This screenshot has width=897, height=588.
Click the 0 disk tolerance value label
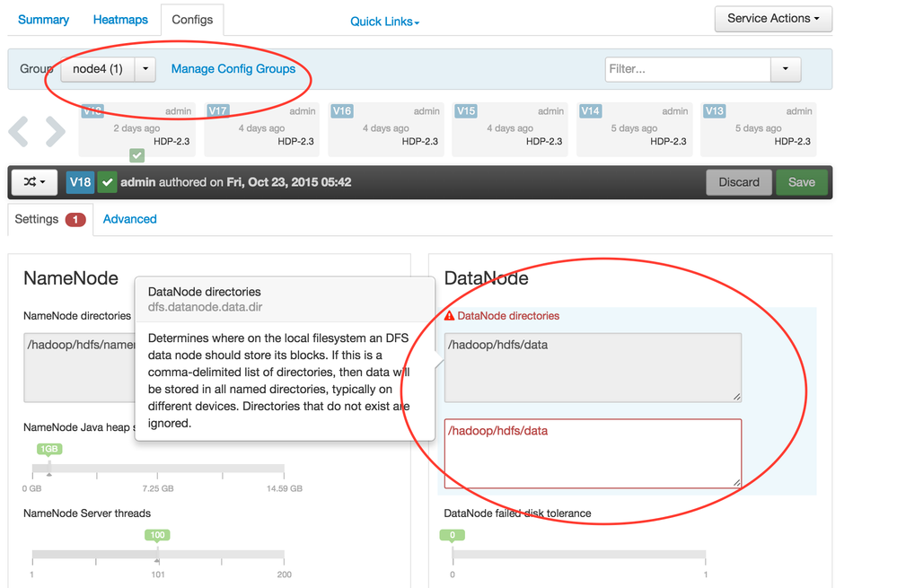[452, 535]
